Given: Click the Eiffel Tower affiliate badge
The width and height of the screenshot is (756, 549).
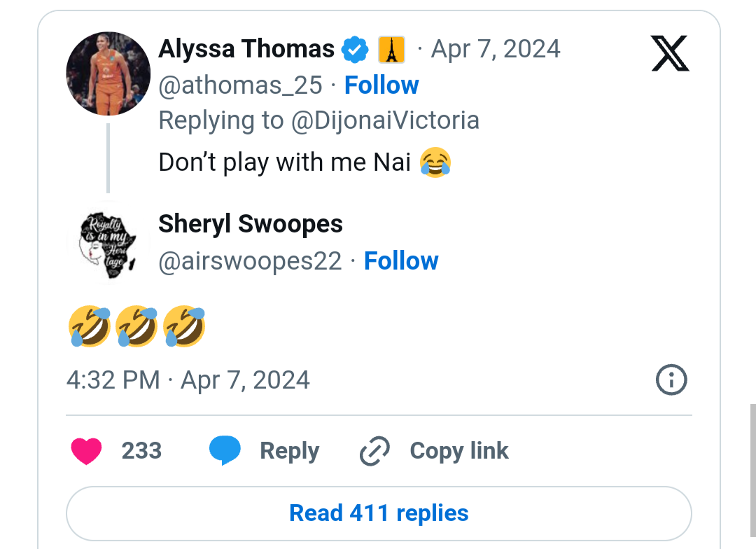Looking at the screenshot, I should point(392,50).
